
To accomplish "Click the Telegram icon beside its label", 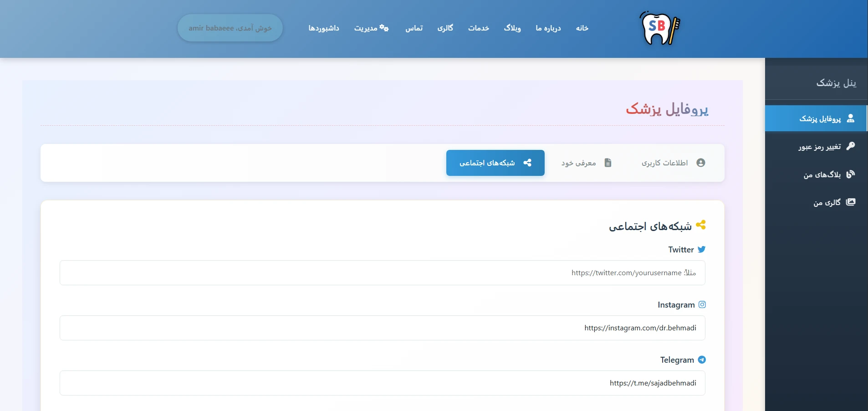I will pos(702,360).
